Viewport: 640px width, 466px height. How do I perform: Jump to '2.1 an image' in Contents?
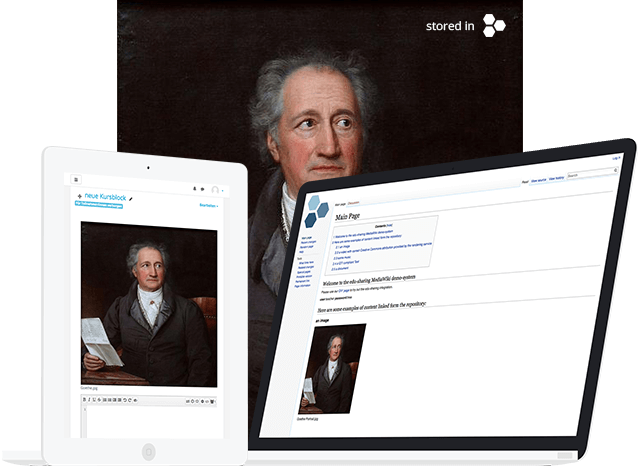(343, 247)
